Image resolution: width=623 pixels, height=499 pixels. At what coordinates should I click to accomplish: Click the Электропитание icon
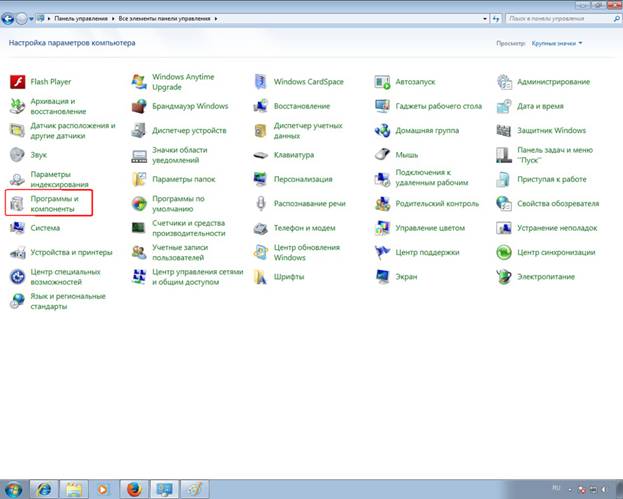504,277
